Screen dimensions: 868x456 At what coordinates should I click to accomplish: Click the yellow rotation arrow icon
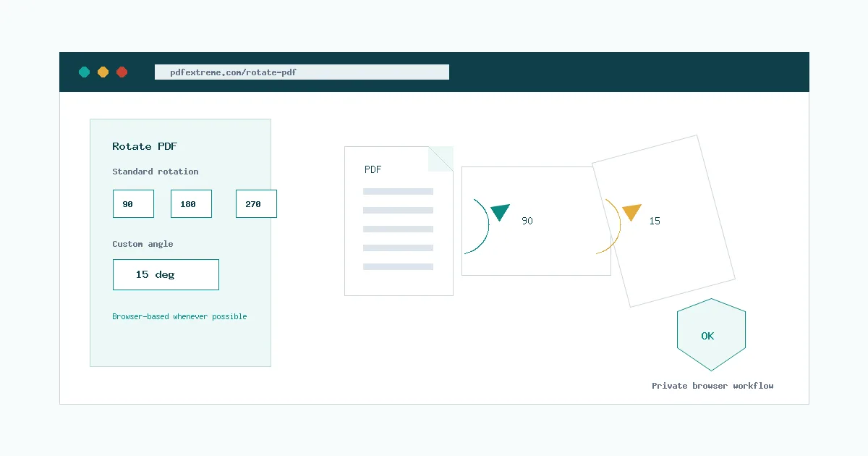tap(631, 212)
